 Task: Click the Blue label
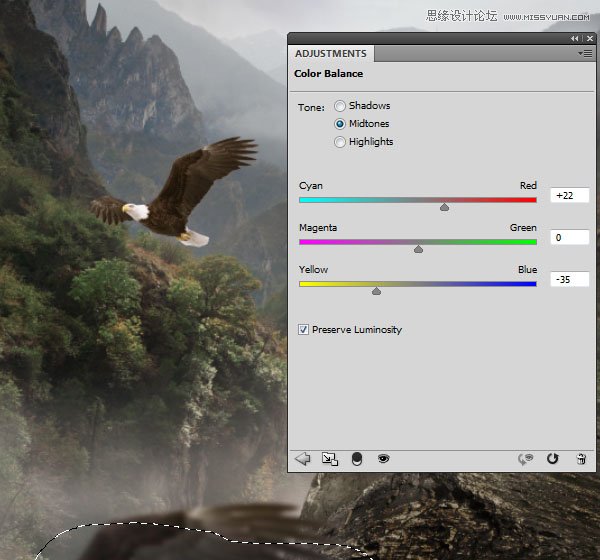pyautogui.click(x=527, y=269)
